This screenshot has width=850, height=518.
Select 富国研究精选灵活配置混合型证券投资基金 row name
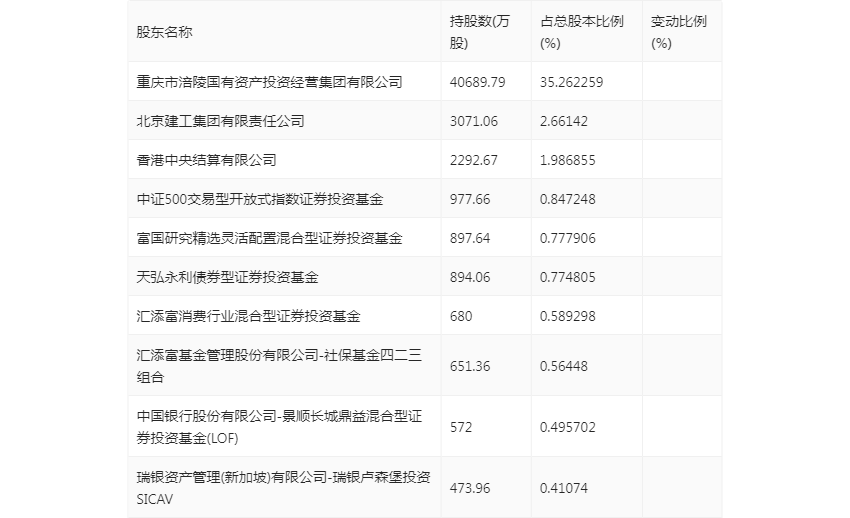269,238
